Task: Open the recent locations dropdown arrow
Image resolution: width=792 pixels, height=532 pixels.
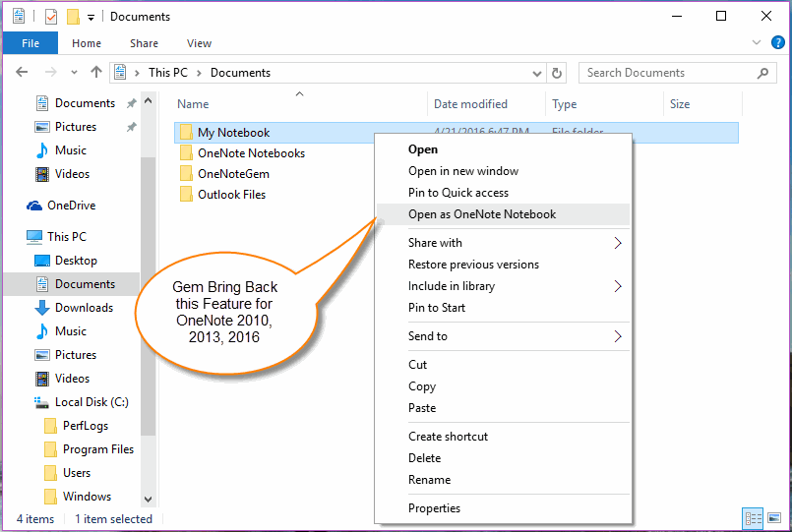Action: click(74, 73)
